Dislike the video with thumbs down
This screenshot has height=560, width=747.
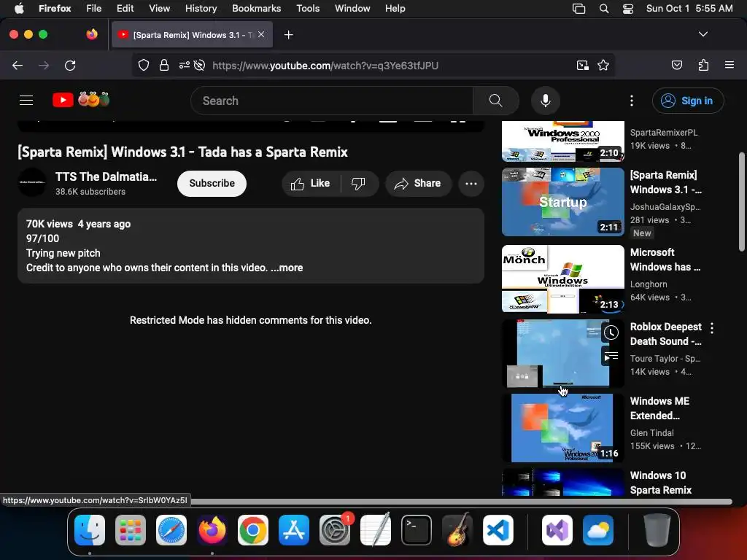click(358, 183)
